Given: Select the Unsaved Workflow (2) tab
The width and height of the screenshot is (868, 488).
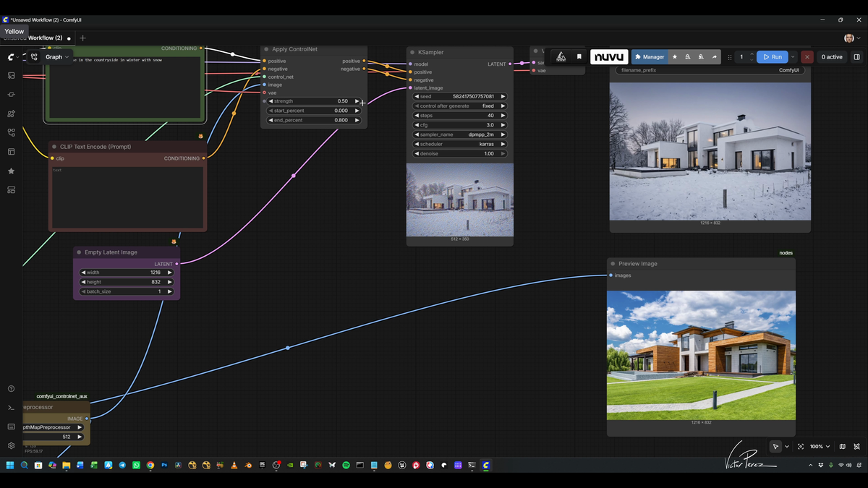Looking at the screenshot, I should click(x=36, y=38).
